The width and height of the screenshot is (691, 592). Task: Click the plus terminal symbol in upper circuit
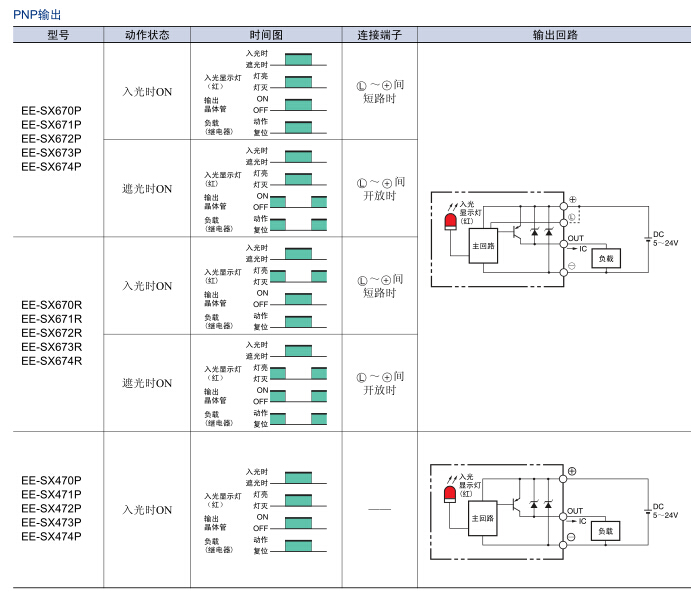click(573, 199)
